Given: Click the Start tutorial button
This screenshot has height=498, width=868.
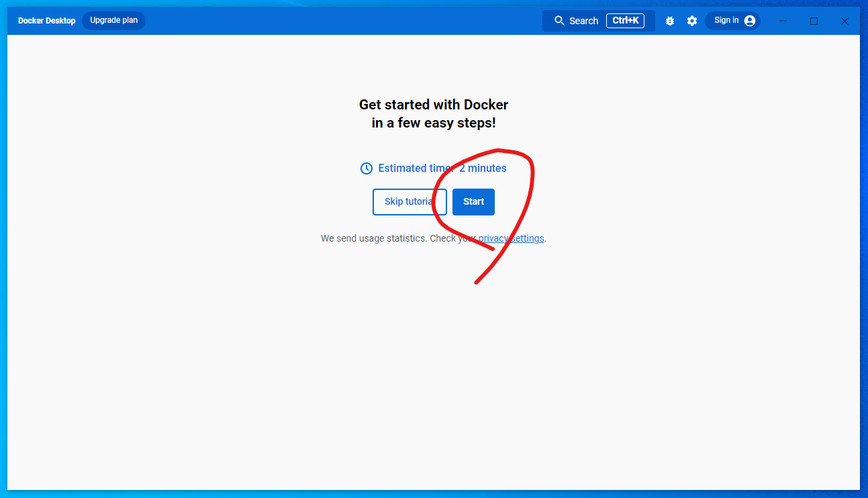Looking at the screenshot, I should click(x=473, y=202).
